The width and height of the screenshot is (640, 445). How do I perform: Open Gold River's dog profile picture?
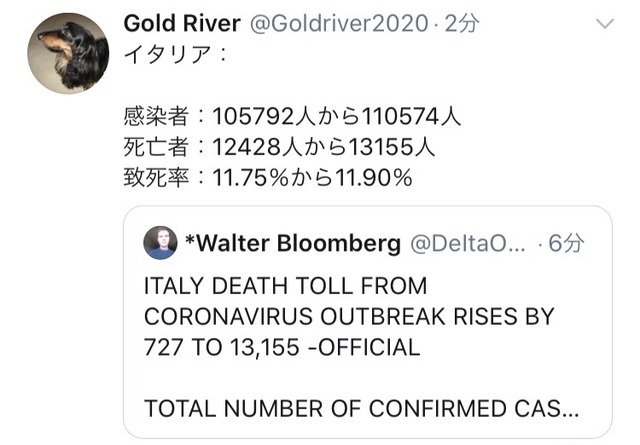[x=67, y=54]
